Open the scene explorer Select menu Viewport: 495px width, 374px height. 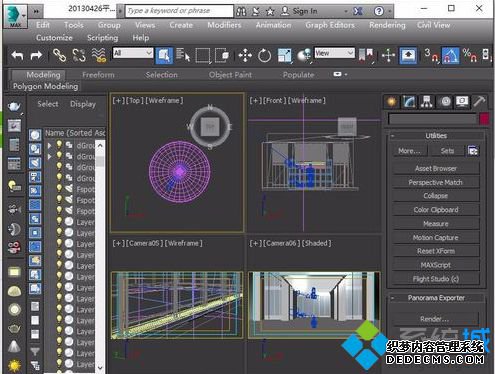[48, 104]
